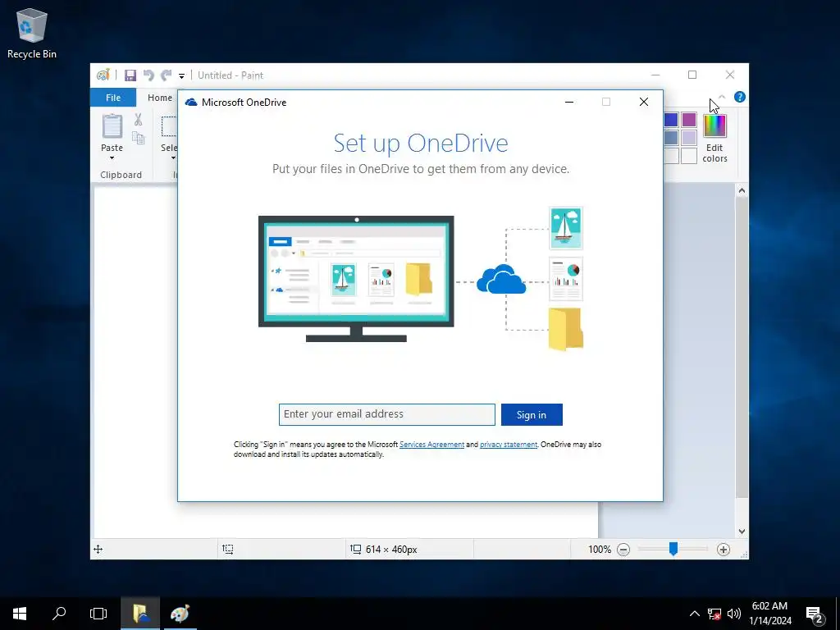Click the down arrow of Paint's vertical scrollbar
The image size is (840, 630).
[x=742, y=532]
